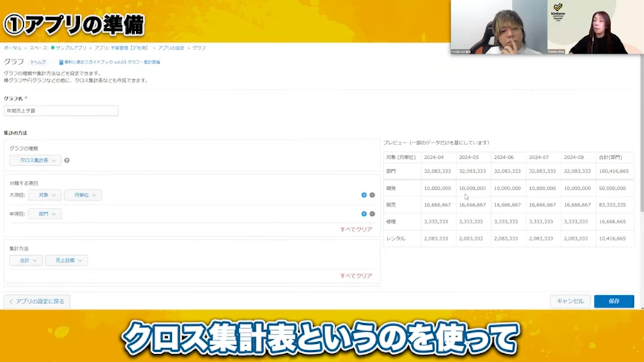Click the add icon in 大項目 row

tap(364, 195)
